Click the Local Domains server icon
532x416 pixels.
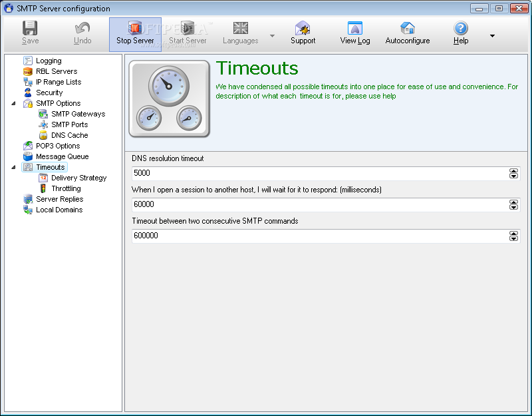[28, 210]
